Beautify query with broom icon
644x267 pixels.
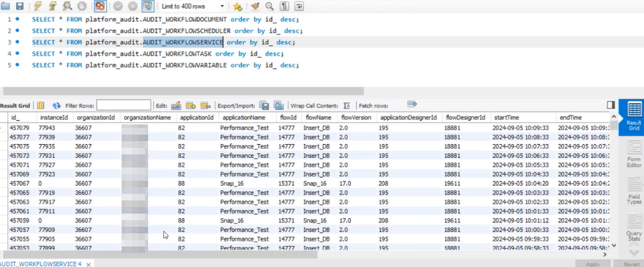coord(255,6)
